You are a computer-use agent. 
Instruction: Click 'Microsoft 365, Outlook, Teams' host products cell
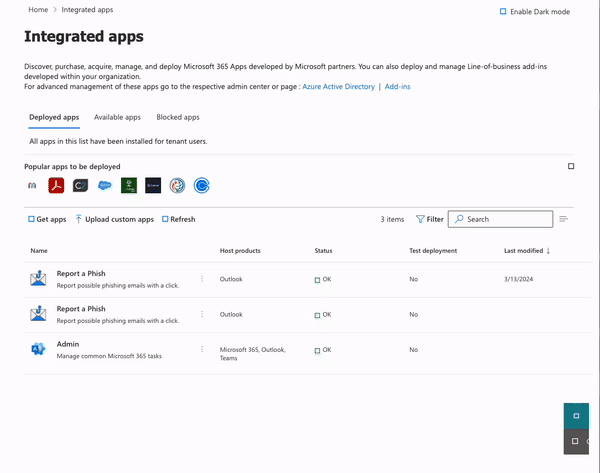253,354
